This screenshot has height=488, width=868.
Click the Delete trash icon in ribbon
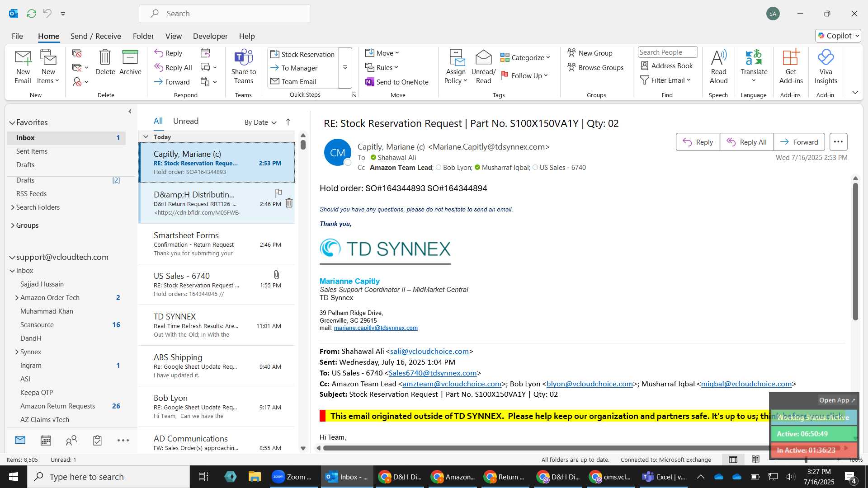[105, 57]
